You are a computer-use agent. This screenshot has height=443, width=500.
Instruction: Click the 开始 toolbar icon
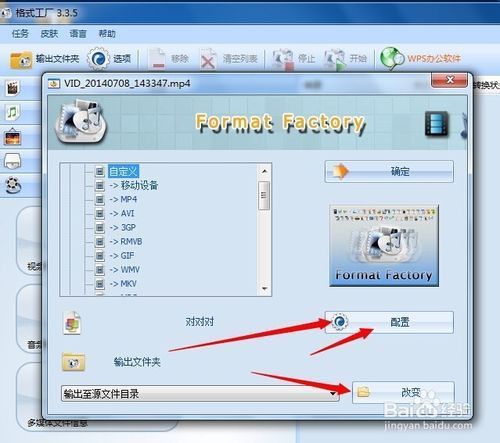tap(335, 60)
